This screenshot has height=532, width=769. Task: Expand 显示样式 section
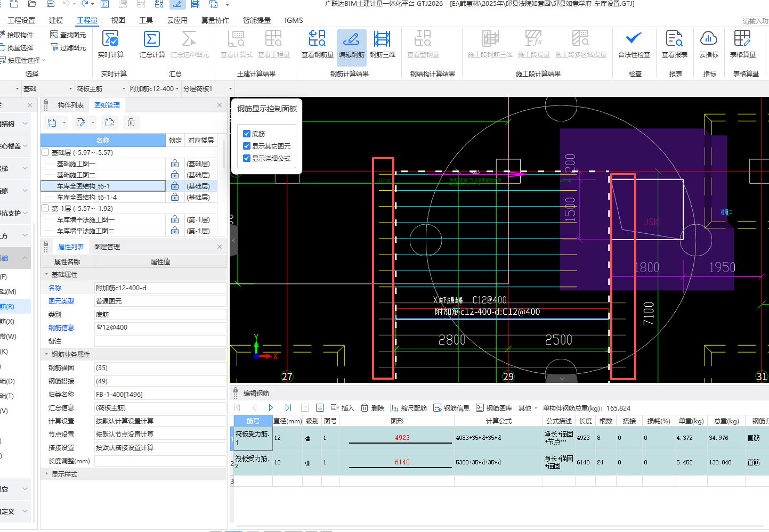[46, 474]
